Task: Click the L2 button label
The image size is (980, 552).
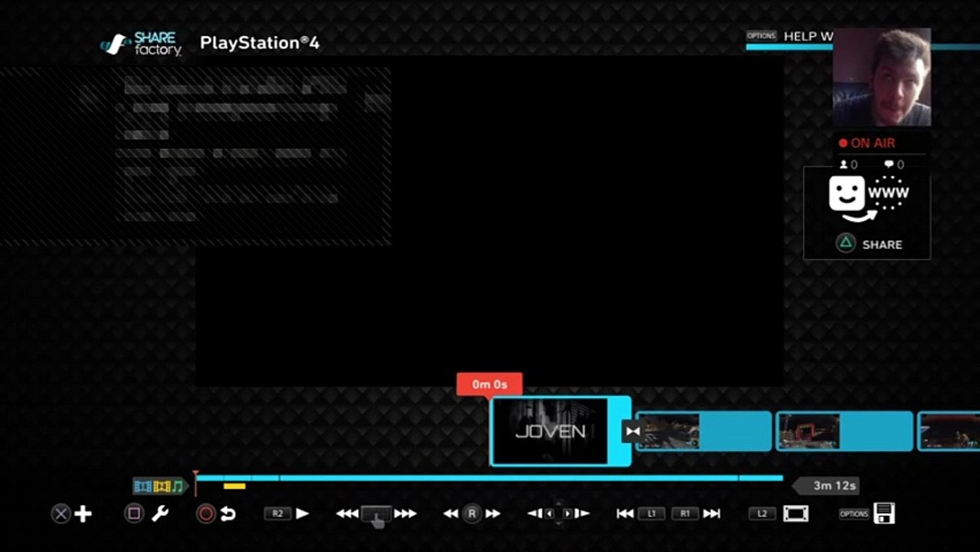Action: [x=762, y=514]
